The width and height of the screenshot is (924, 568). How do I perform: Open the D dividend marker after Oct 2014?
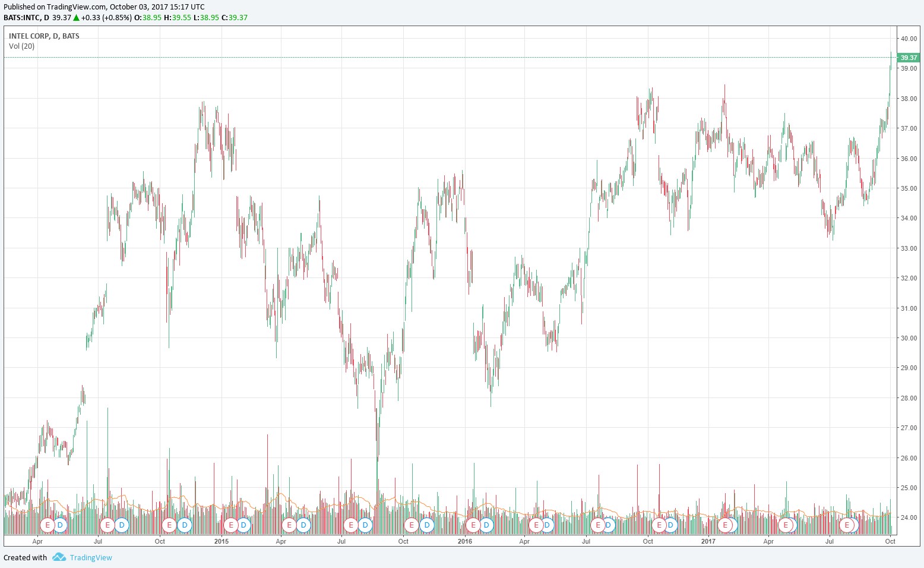pyautogui.click(x=185, y=525)
